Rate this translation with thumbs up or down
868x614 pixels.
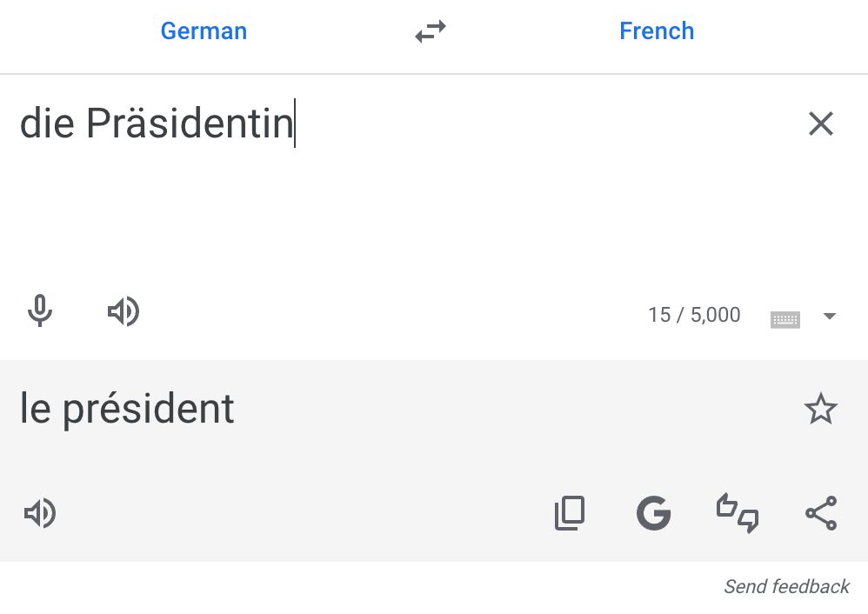click(737, 513)
